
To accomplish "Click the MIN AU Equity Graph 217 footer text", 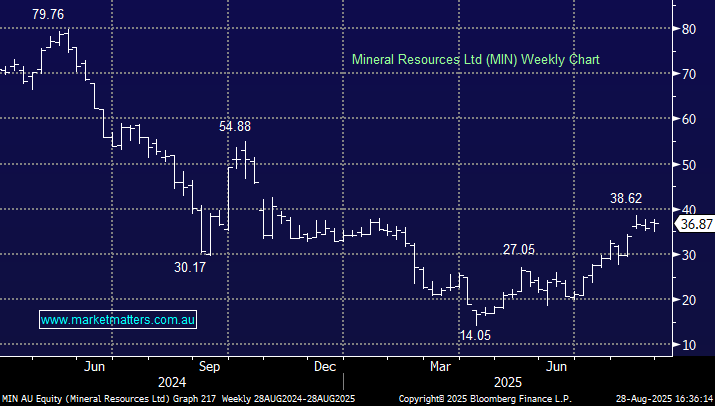I will [109, 399].
